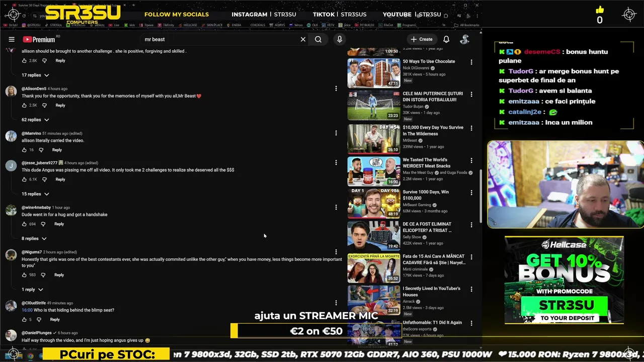The image size is (644, 362).
Task: Open menu for '$10,000 Every Day You Survive' video
Action: [x=471, y=128]
